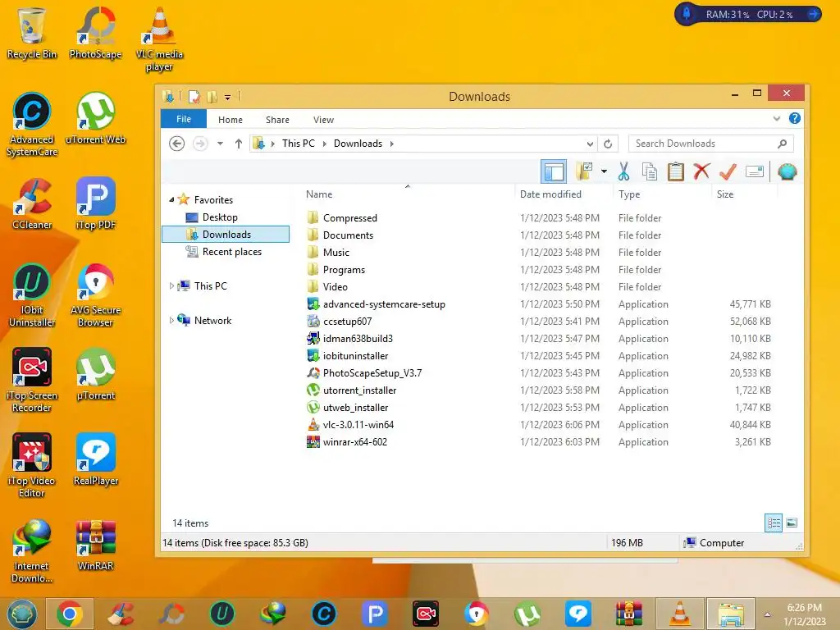
Task: Click the globe shell icon in toolbar
Action: coord(787,172)
